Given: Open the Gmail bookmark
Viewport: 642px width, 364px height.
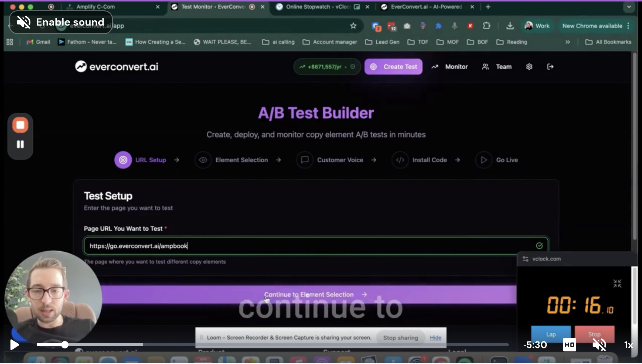Looking at the screenshot, I should tap(38, 42).
